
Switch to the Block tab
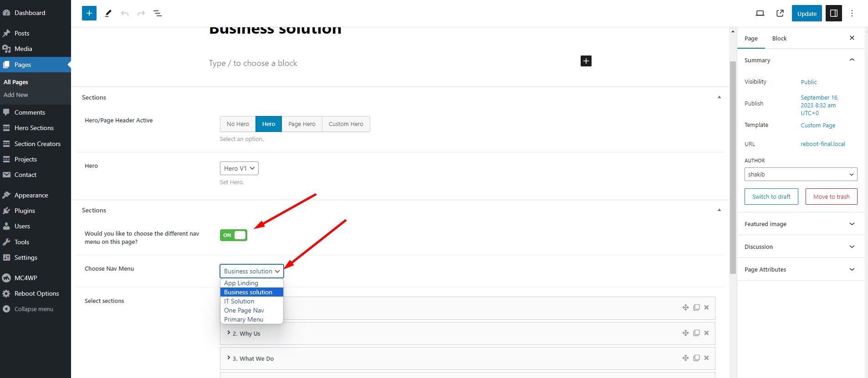[779, 39]
